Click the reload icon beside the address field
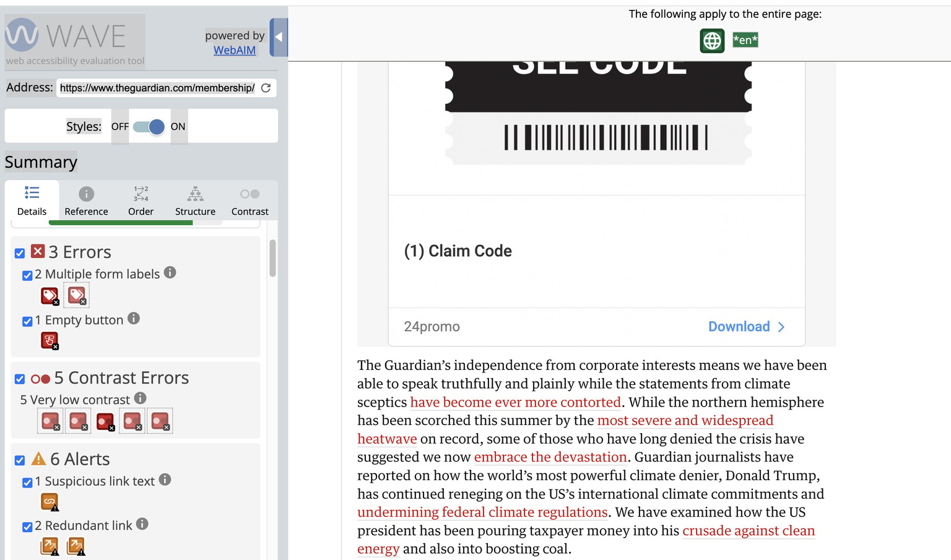Image resolution: width=951 pixels, height=560 pixels. [266, 88]
